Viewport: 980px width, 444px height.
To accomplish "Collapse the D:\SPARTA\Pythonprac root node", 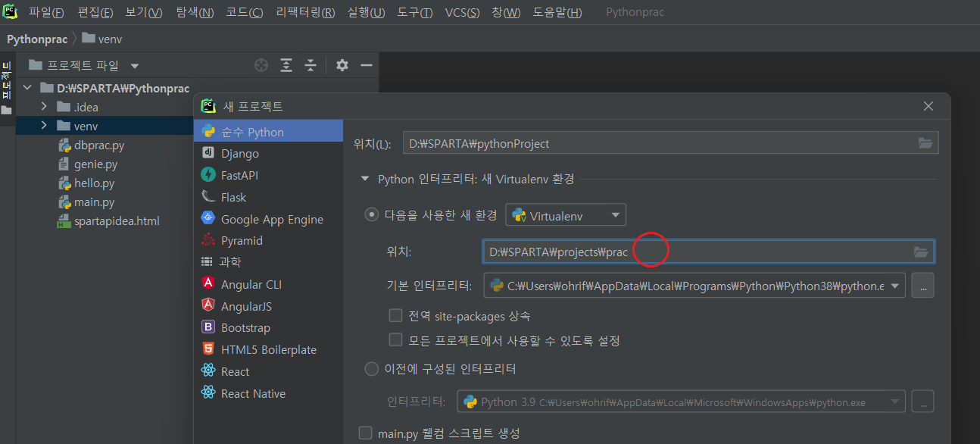I will (28, 88).
